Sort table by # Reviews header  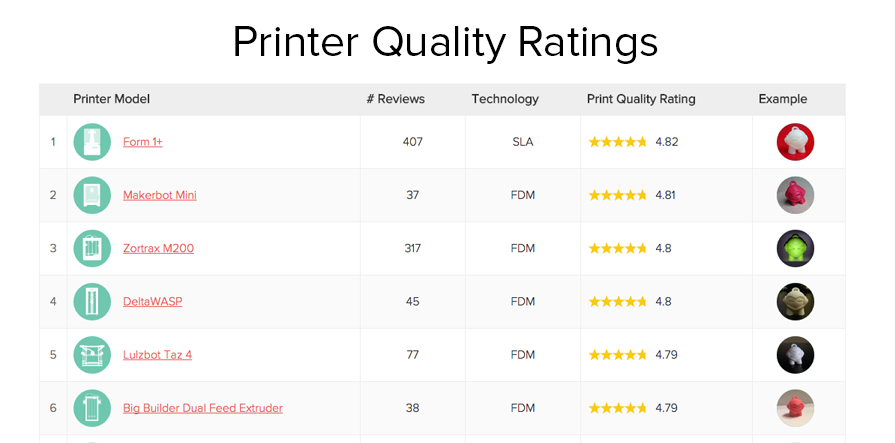point(395,99)
